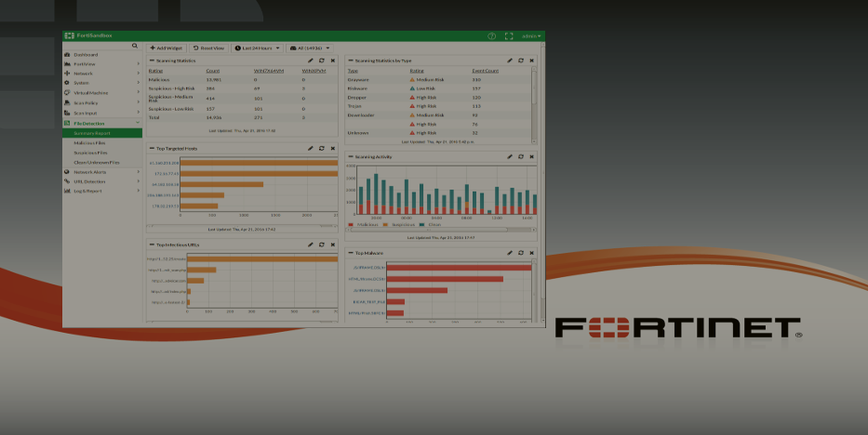Toggle fullscreen mode icon in header
The width and height of the screenshot is (868, 435).
(x=509, y=36)
